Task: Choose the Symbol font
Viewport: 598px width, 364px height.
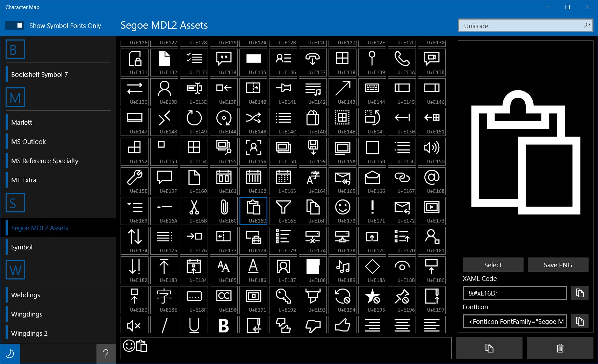Action: point(58,247)
